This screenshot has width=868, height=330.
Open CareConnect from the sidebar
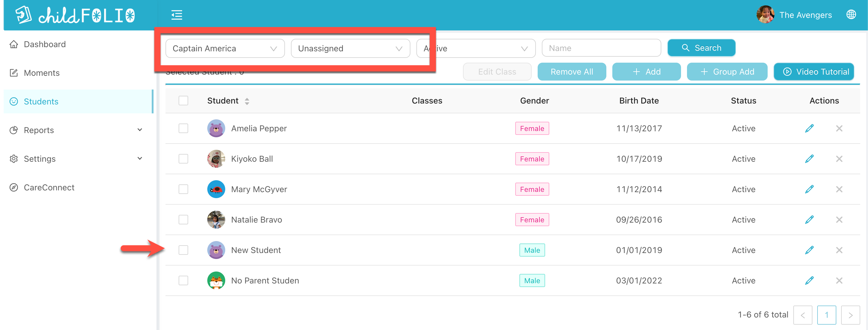(x=49, y=187)
